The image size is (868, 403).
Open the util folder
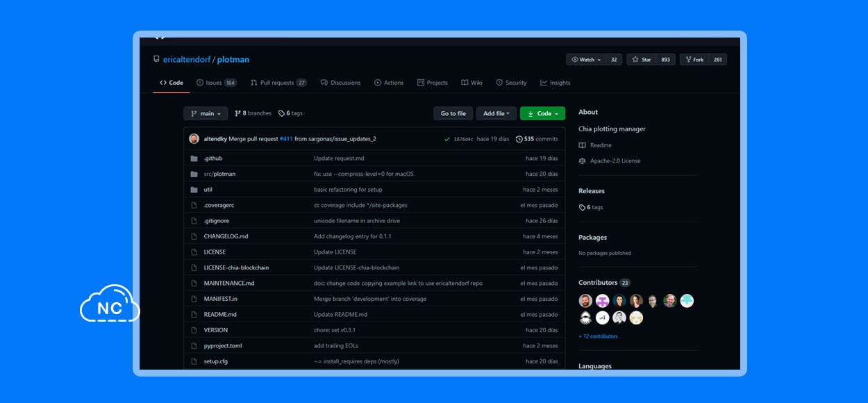pos(208,190)
